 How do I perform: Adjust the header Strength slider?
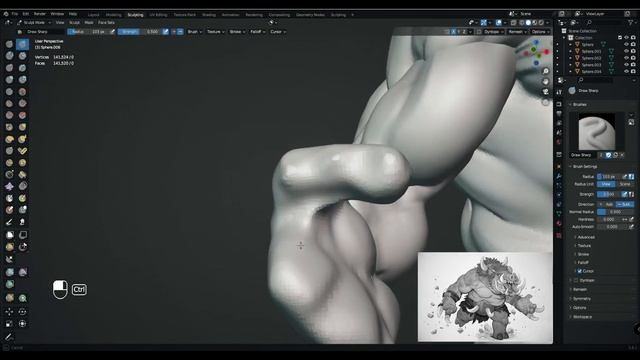click(140, 32)
